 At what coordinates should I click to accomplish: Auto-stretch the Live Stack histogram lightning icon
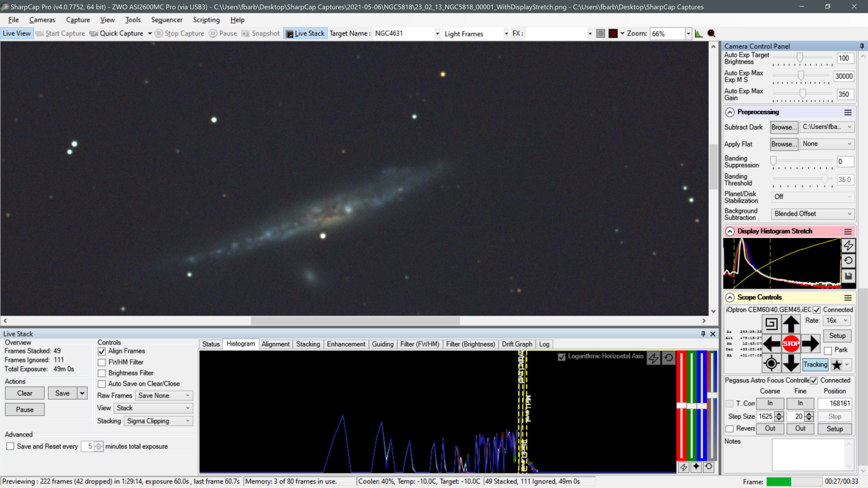[654, 357]
